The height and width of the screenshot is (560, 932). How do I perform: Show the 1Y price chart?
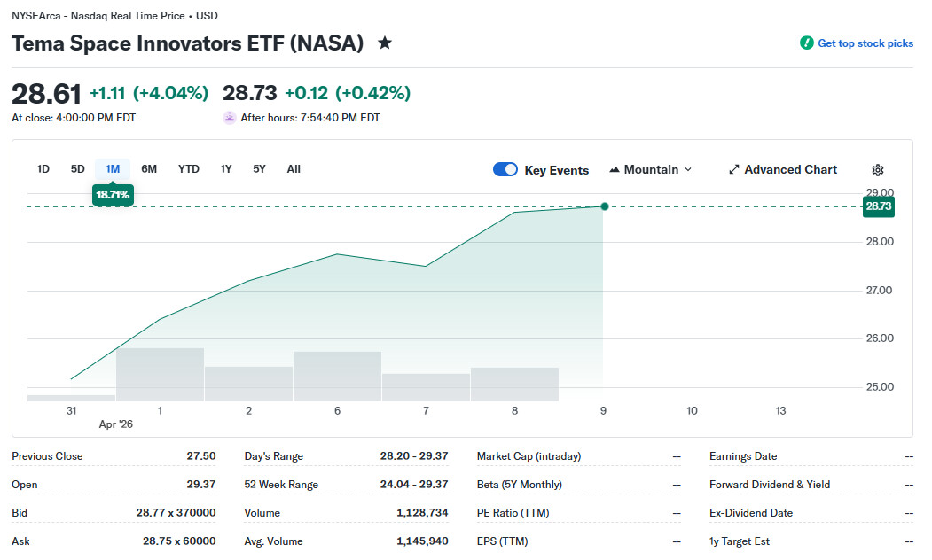point(226,168)
